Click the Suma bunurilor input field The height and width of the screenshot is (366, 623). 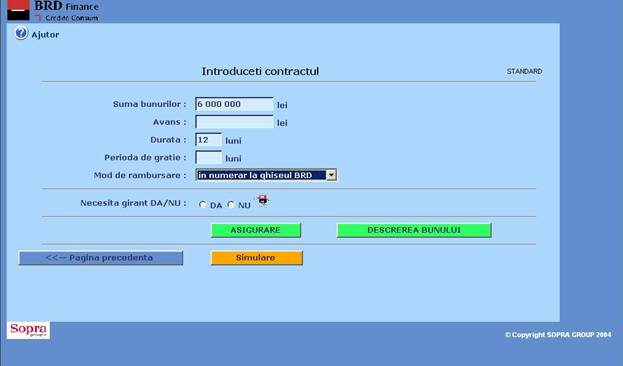(234, 104)
